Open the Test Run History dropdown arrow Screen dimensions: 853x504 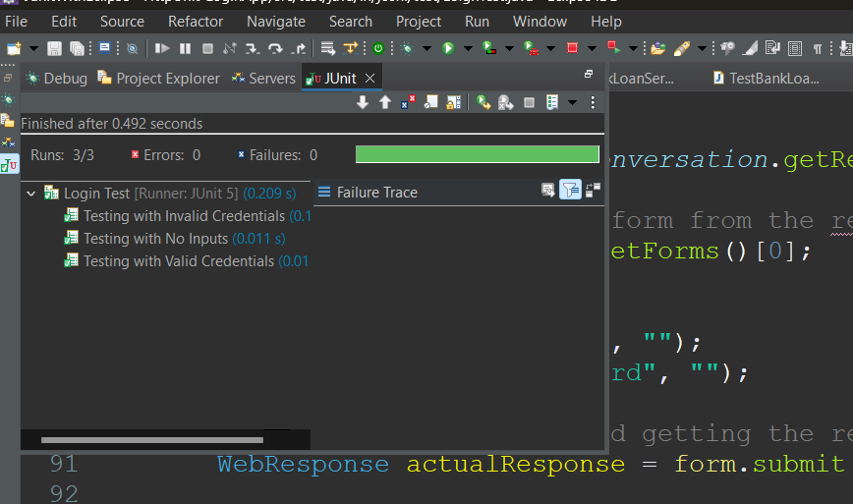coord(572,102)
